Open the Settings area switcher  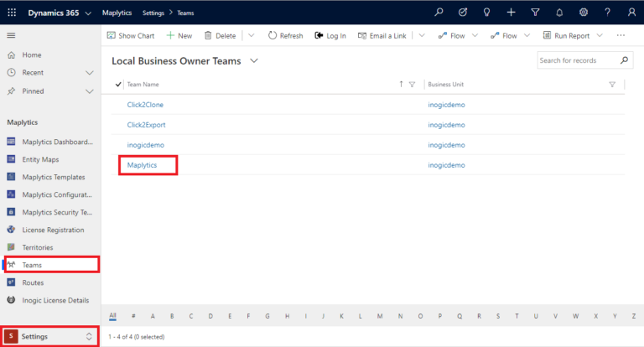tap(50, 336)
